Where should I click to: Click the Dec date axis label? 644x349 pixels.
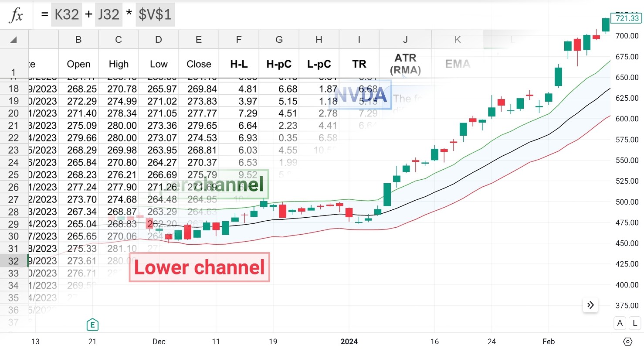tap(159, 342)
